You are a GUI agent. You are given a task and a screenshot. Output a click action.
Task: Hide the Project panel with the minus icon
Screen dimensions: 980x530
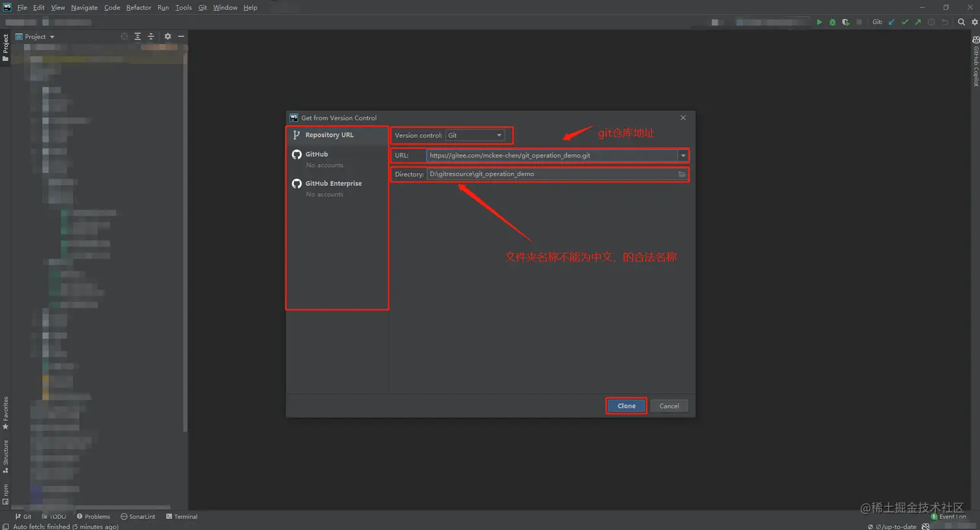coord(180,36)
